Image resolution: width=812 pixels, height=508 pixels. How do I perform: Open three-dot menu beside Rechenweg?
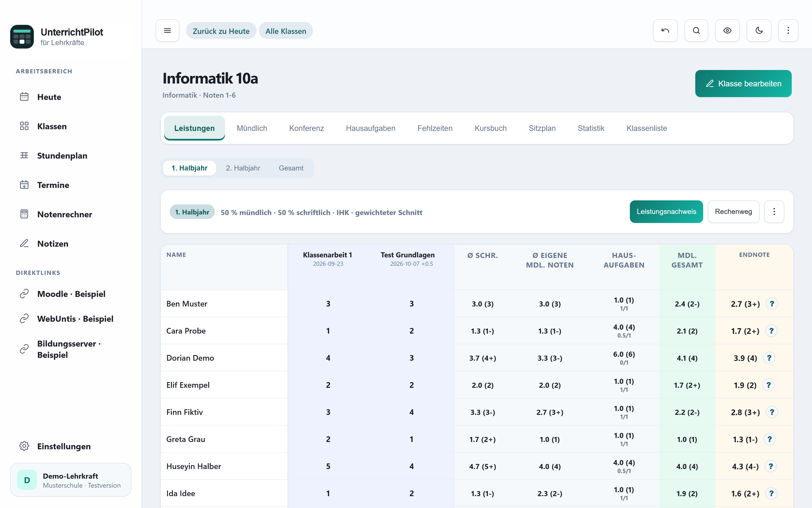774,212
